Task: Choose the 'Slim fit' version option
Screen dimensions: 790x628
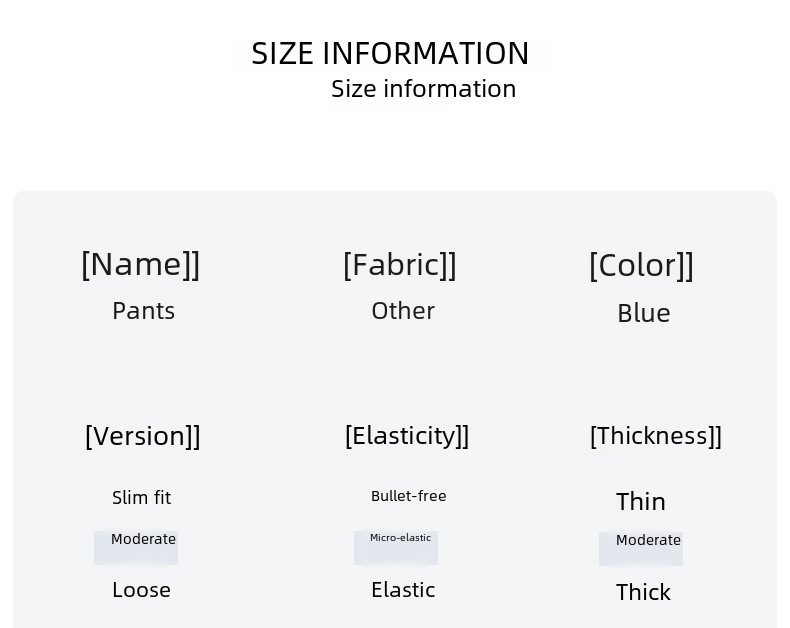Action: pyautogui.click(x=141, y=497)
